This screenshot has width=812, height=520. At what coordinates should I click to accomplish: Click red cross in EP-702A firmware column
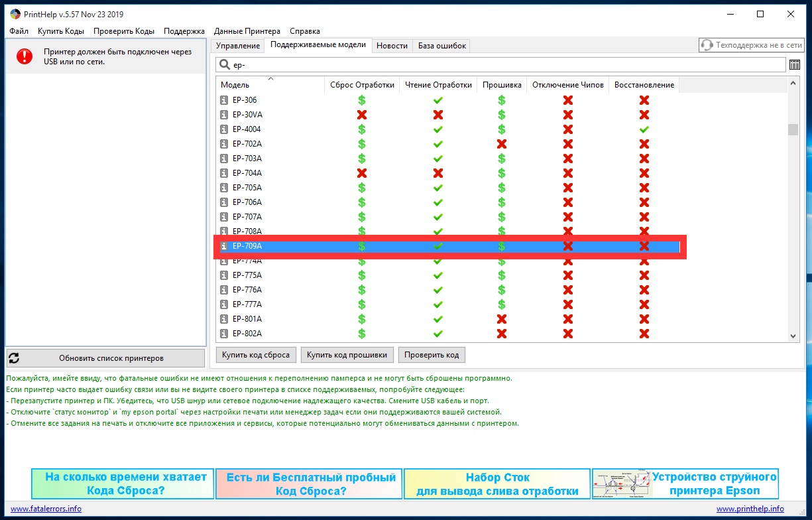502,144
